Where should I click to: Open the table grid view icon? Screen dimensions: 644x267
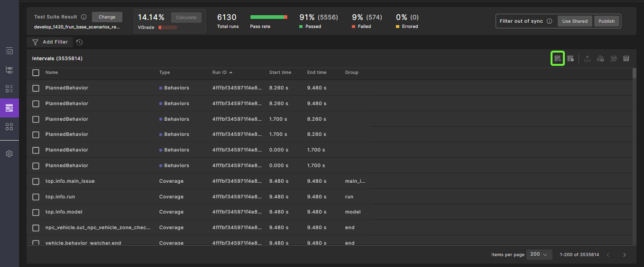626,59
